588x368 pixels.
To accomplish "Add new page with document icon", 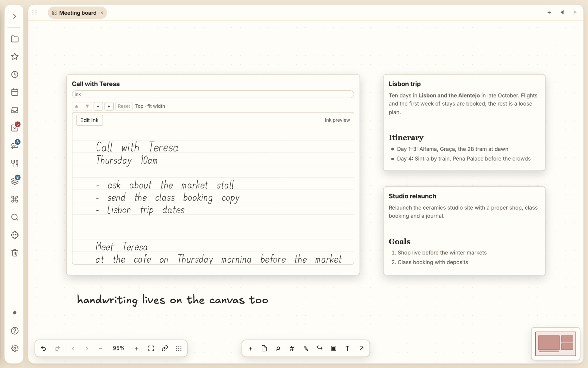I will [264, 348].
